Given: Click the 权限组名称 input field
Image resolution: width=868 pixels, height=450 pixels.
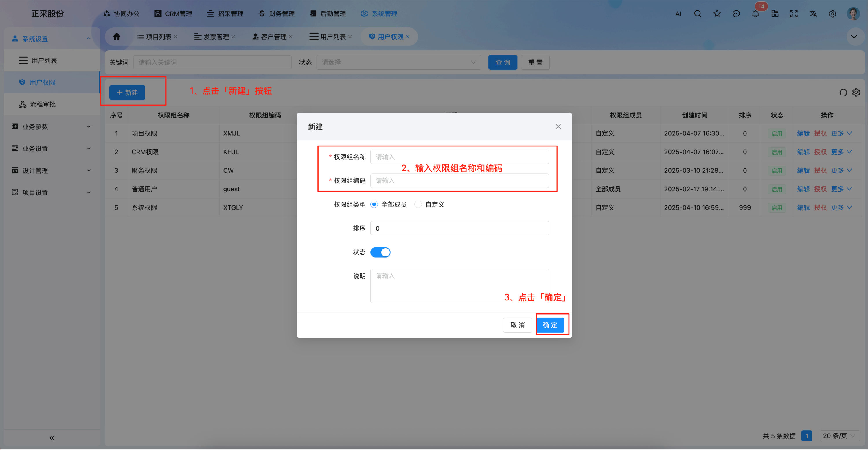Looking at the screenshot, I should (459, 157).
